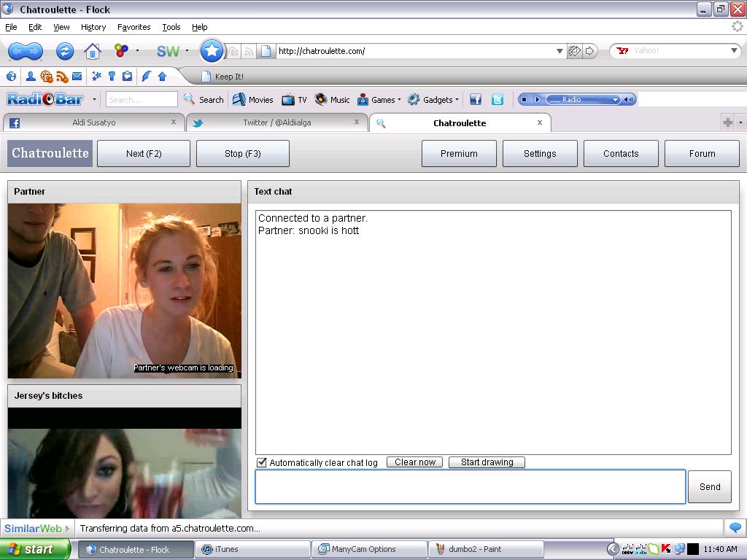Expand the colored balls icon dropdown arrow
This screenshot has height=560, width=747.
click(137, 50)
